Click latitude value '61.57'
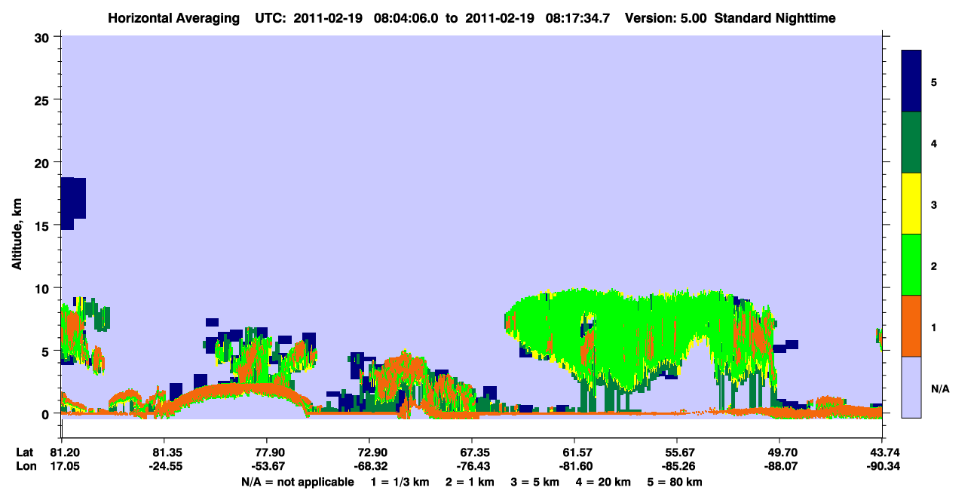The image size is (980, 503). (574, 452)
